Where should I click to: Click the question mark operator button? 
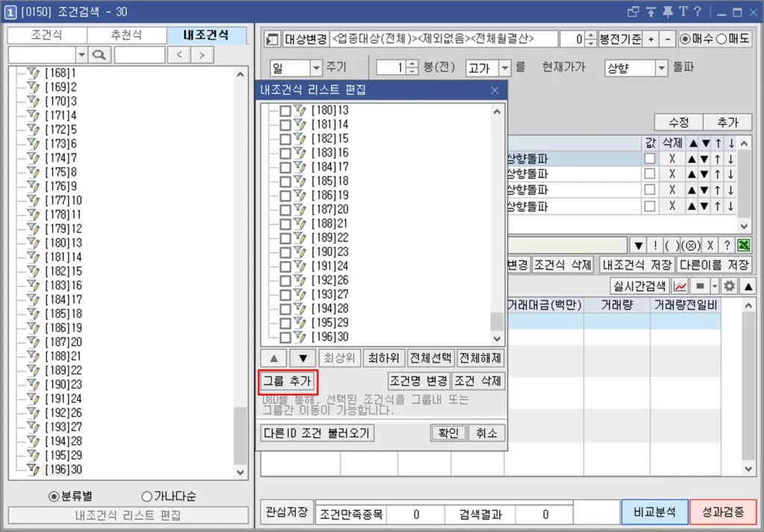coord(727,245)
